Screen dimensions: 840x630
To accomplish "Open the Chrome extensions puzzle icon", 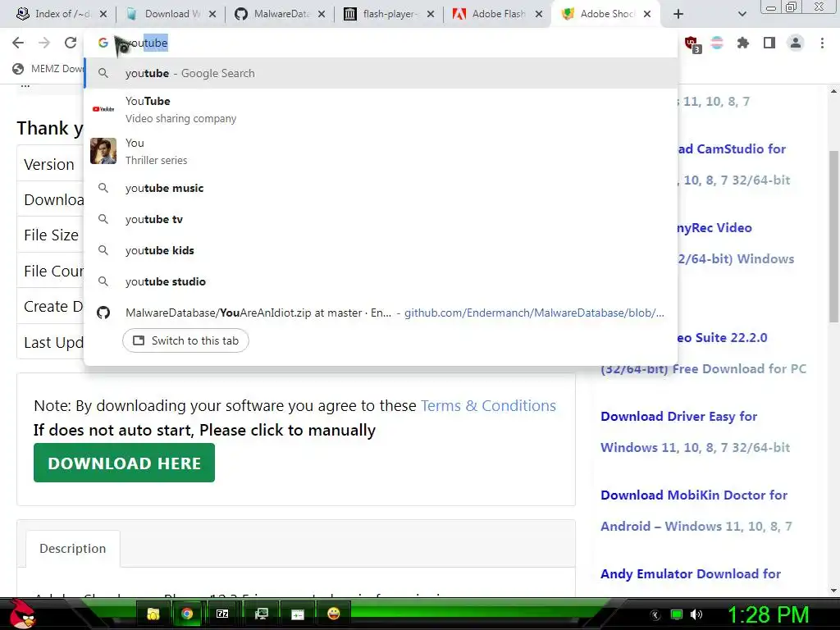I will click(743, 43).
